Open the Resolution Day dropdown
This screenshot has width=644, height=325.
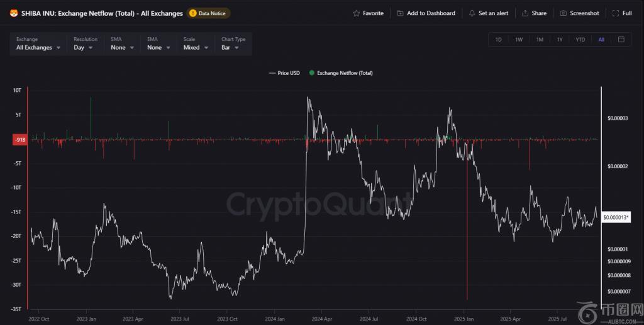(85, 43)
